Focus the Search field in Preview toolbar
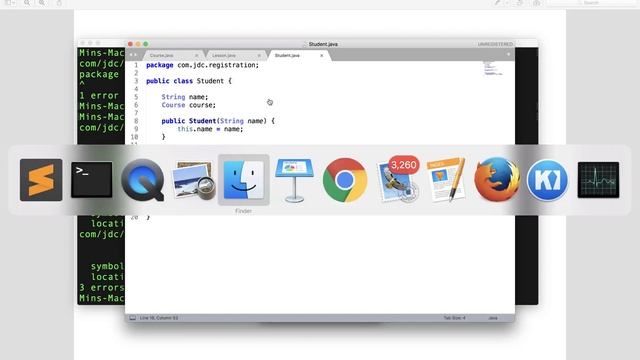Viewport: 640px width, 360px height. click(x=591, y=3)
